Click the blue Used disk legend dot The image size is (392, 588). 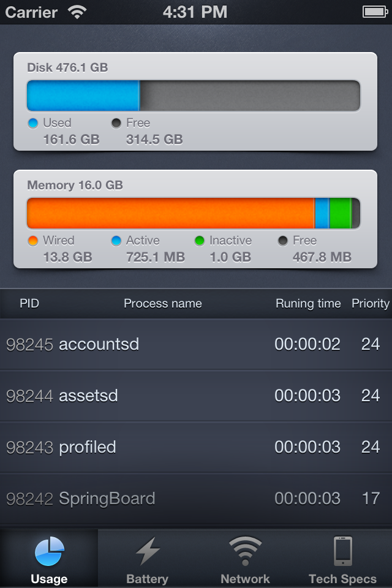[x=33, y=123]
